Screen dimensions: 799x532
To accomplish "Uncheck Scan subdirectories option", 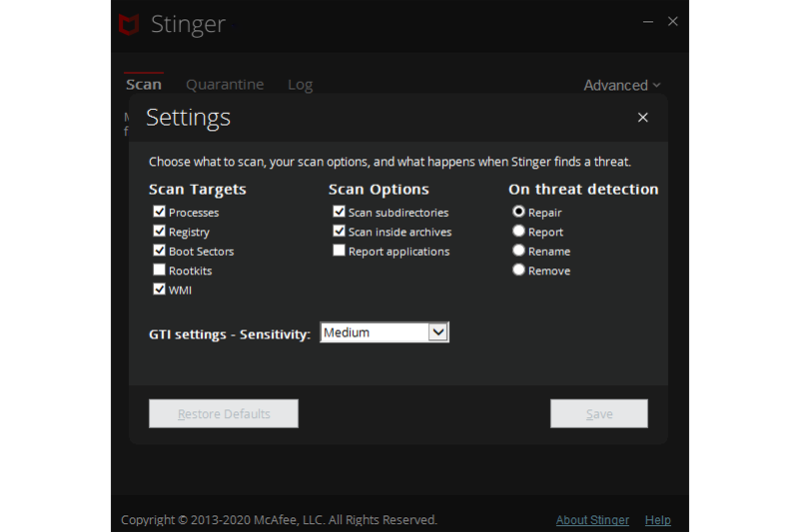I will pos(340,212).
